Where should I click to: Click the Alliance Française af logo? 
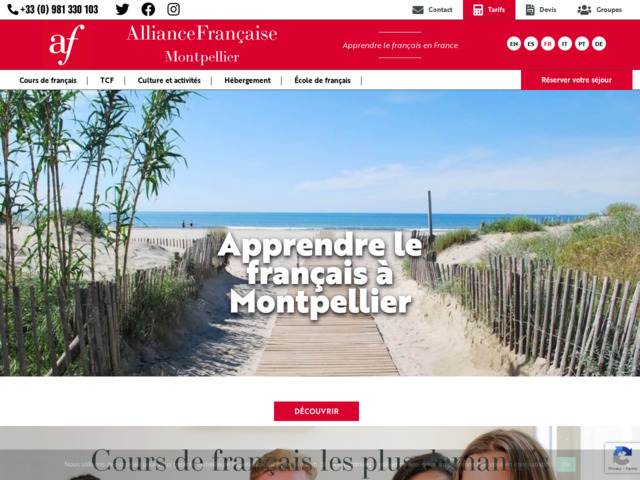coord(67,44)
